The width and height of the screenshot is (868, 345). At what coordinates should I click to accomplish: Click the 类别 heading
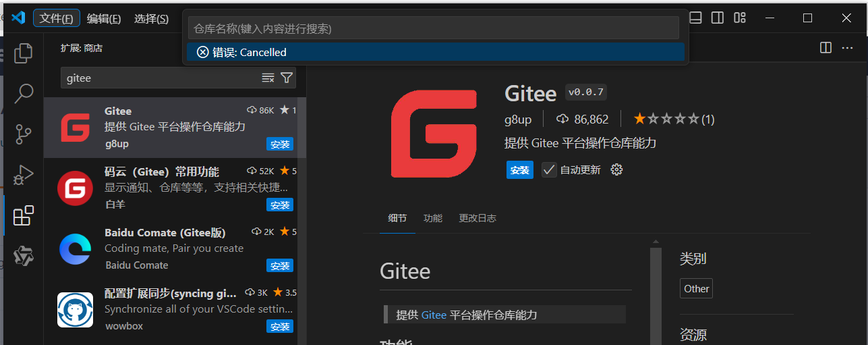point(693,259)
